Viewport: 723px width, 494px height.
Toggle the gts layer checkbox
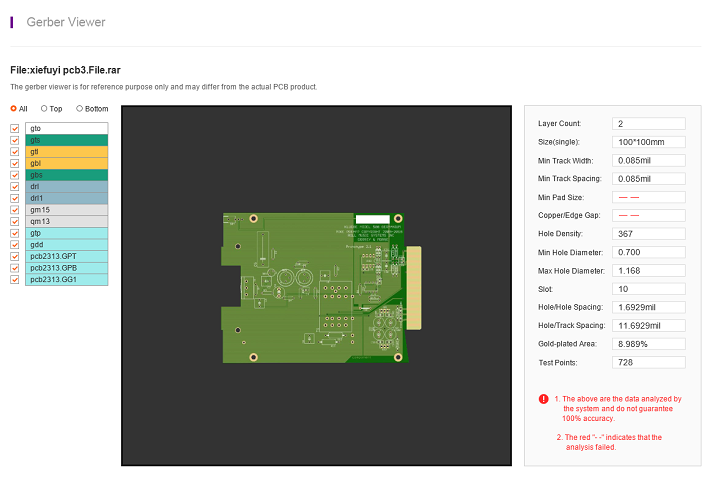(x=15, y=140)
